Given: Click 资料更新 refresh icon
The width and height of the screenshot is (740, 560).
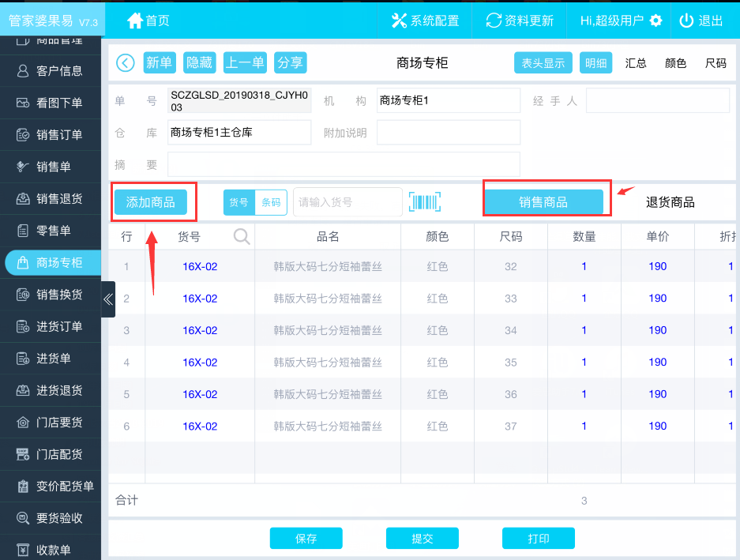Looking at the screenshot, I should coord(494,21).
